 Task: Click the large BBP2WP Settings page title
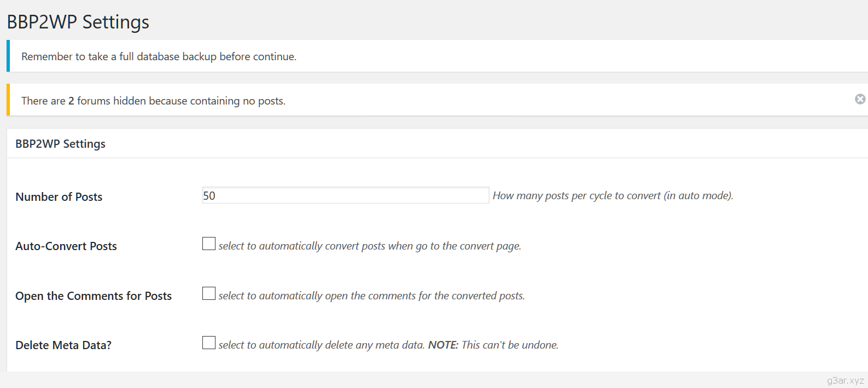tap(78, 22)
